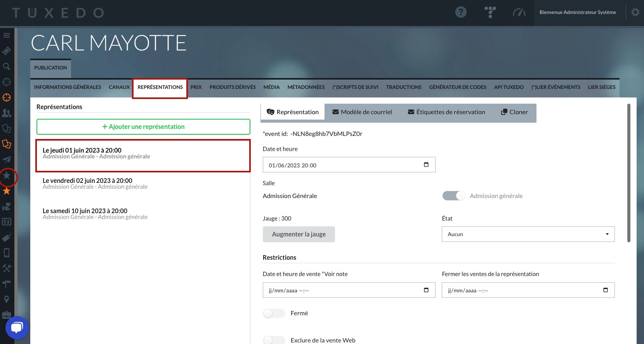The image size is (644, 344).
Task: Open the Prix tab
Action: pos(196,87)
